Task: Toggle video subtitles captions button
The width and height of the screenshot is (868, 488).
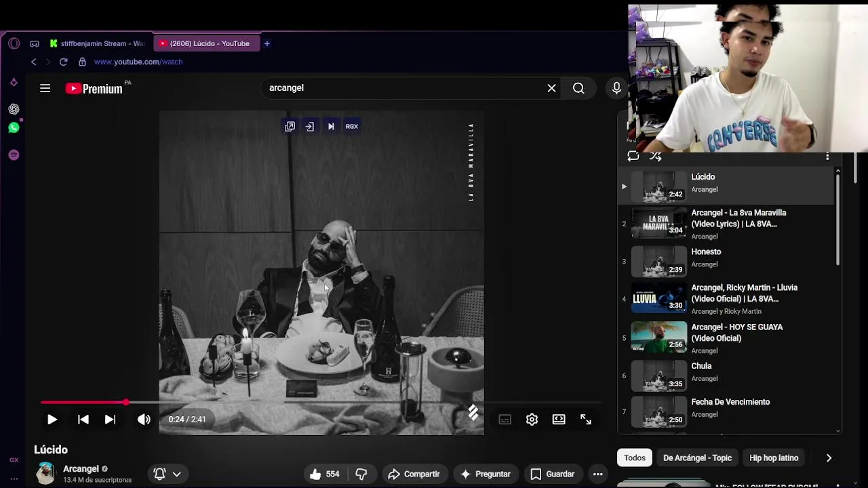Action: (x=505, y=420)
